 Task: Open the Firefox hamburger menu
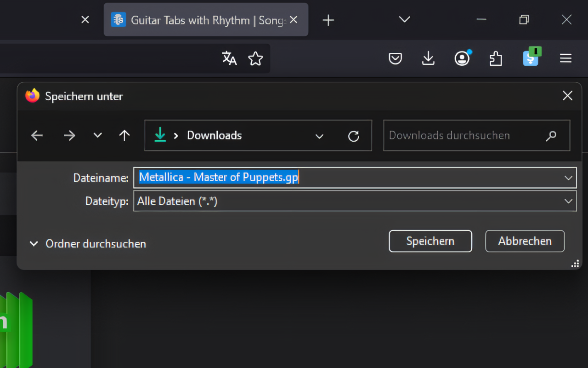(565, 58)
